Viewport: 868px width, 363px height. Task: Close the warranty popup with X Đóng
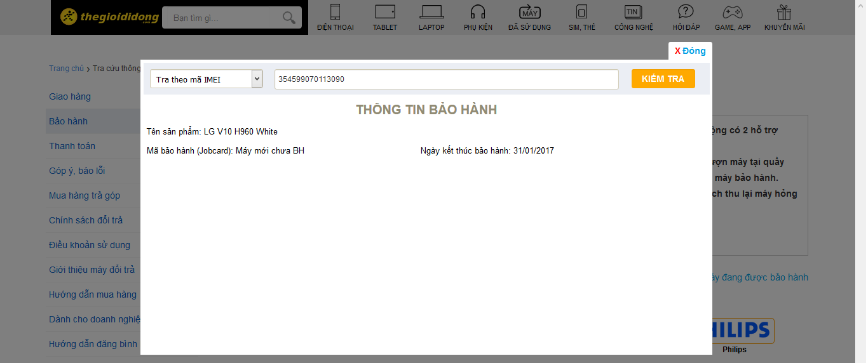(690, 51)
